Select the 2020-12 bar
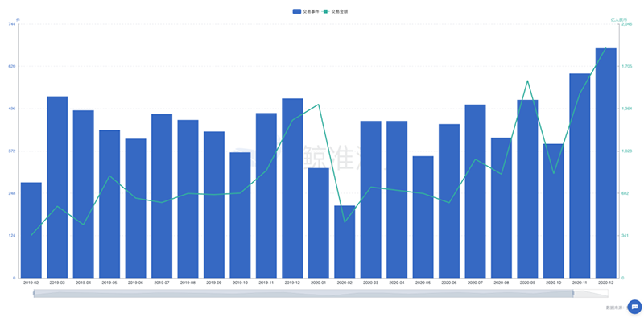This screenshot has height=318, width=644. (606, 163)
